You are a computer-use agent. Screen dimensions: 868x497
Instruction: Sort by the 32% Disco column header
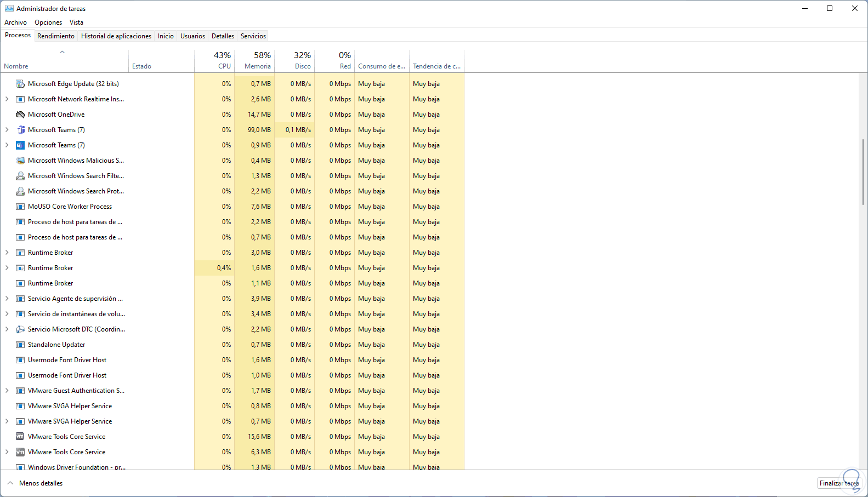[x=294, y=61]
